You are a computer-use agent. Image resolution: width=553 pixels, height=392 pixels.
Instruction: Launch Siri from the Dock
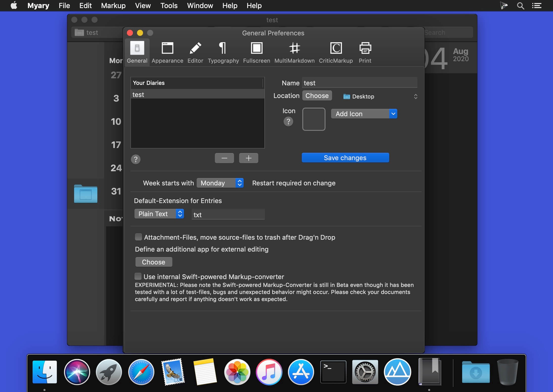[77, 372]
